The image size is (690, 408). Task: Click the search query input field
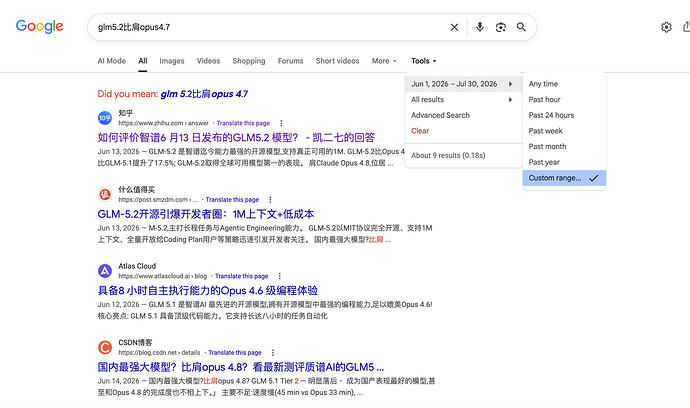[268, 27]
